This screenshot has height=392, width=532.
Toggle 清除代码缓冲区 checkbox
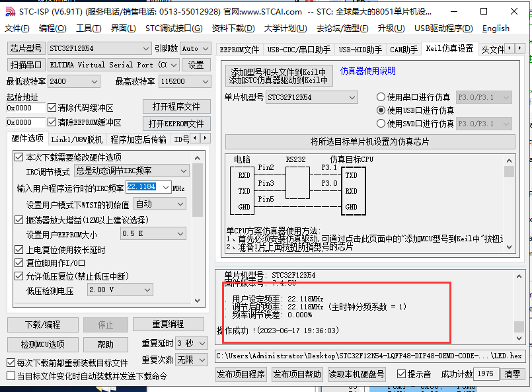(x=52, y=108)
